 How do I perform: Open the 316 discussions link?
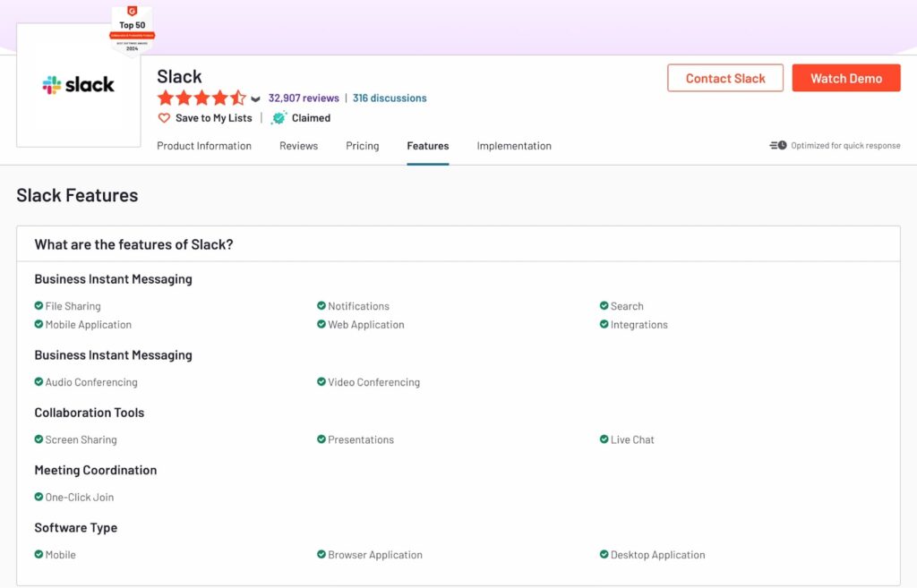click(390, 98)
